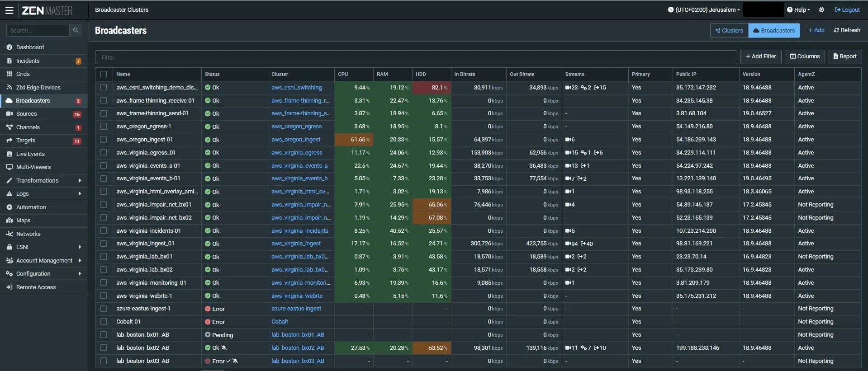Image resolution: width=868 pixels, height=371 pixels.
Task: Click the Networks sidebar icon
Action: (9, 234)
